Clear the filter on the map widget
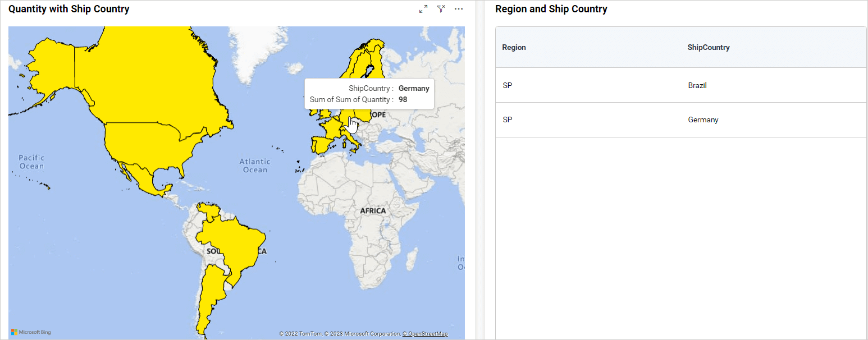Screen dimensions: 868x340 tap(441, 9)
